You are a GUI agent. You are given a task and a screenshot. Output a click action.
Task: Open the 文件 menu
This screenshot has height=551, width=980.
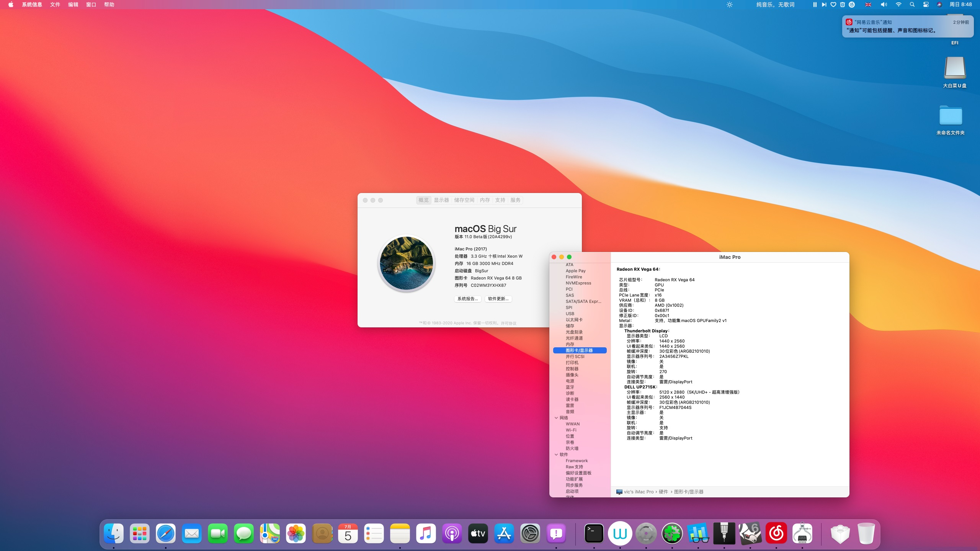pos(55,5)
